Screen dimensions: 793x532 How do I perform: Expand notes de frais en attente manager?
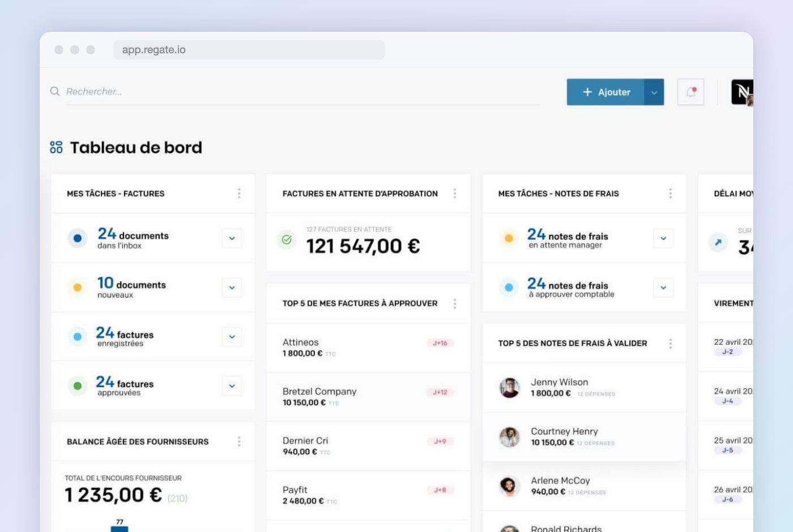coord(663,238)
